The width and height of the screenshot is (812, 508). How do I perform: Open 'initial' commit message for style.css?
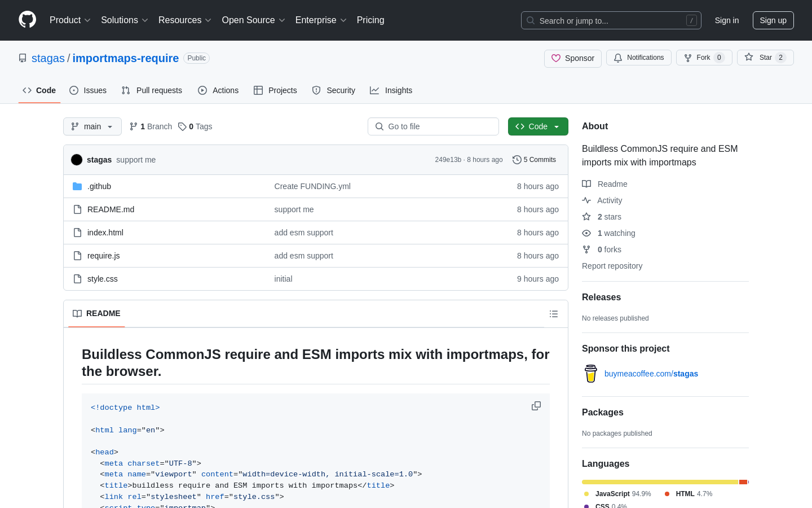pyautogui.click(x=283, y=279)
